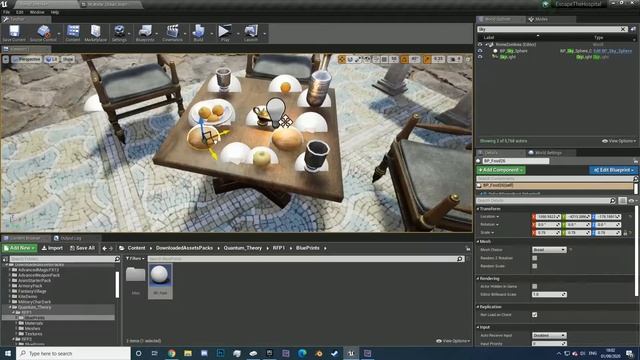Open the Marketplace toolbar icon
Viewport: 640px width, 360px height.
pyautogui.click(x=96, y=33)
